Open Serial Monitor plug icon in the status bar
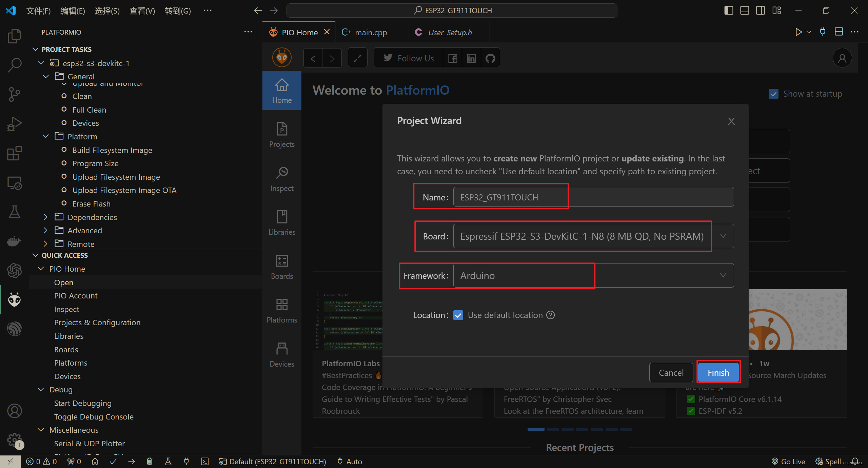The height and width of the screenshot is (468, 868). coord(186,462)
